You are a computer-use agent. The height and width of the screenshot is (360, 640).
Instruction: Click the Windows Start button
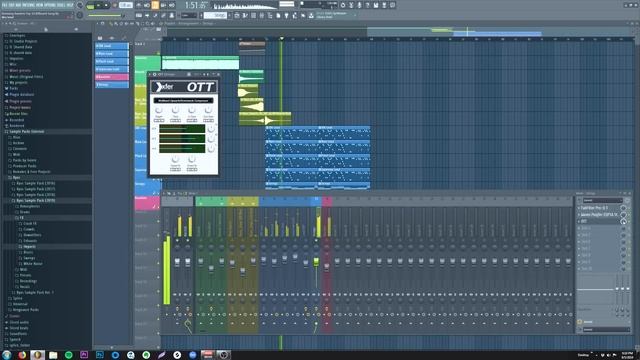(x=6, y=355)
